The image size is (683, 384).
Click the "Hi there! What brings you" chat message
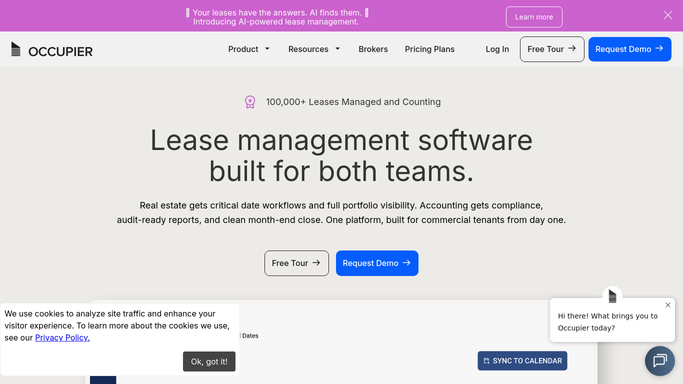607,322
